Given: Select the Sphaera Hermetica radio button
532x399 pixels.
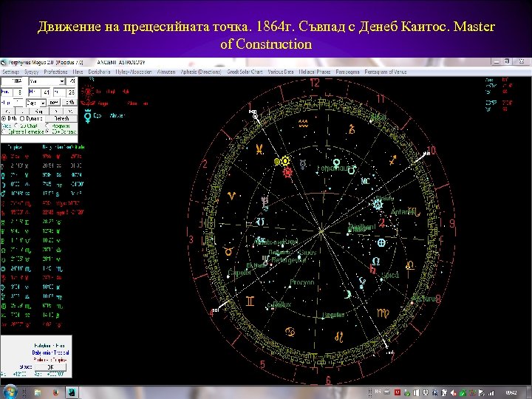Looking at the screenshot, I should [x=4, y=132].
